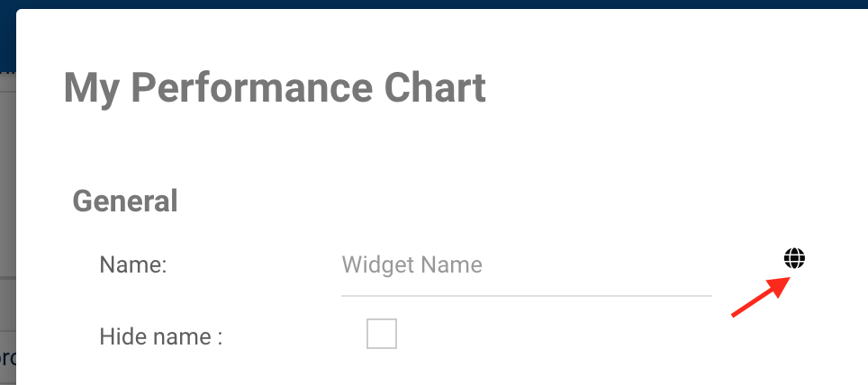Select the Widget Name placeholder text

point(412,265)
